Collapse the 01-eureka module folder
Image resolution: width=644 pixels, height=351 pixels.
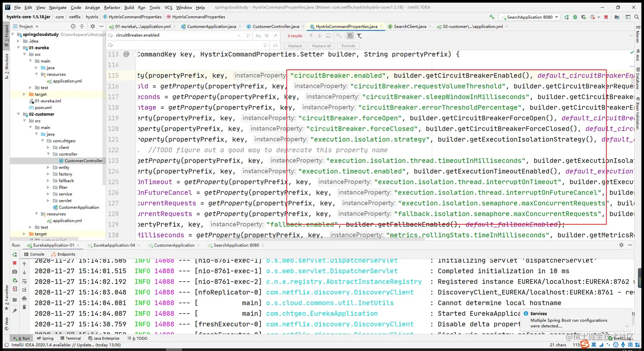19,48
